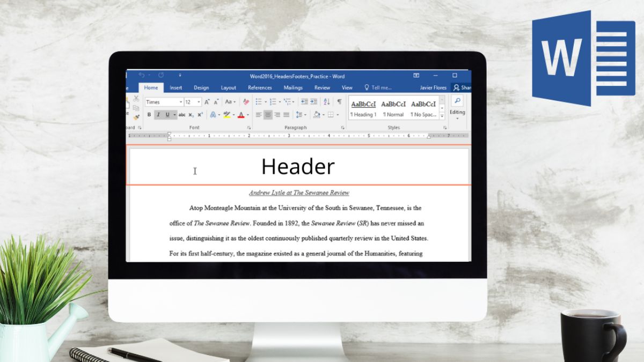
Task: Toggle Italic formatting off
Action: [x=158, y=115]
